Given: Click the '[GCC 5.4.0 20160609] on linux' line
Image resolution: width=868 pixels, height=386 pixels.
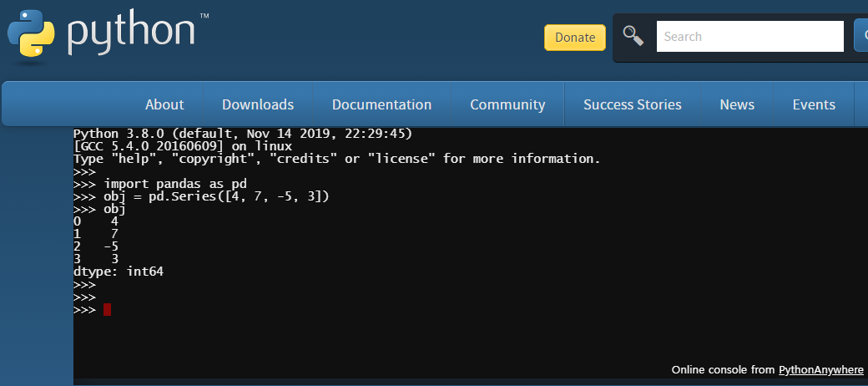Looking at the screenshot, I should click(x=183, y=146).
